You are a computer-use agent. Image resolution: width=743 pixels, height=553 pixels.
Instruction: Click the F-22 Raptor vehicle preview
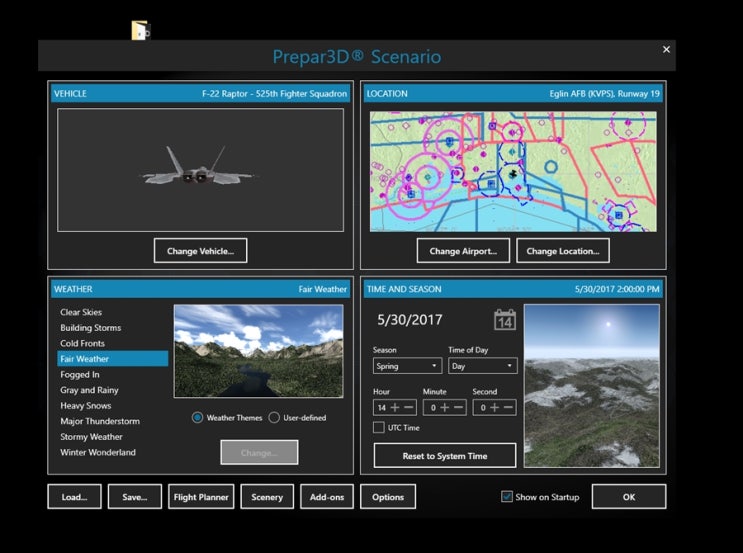pyautogui.click(x=200, y=170)
